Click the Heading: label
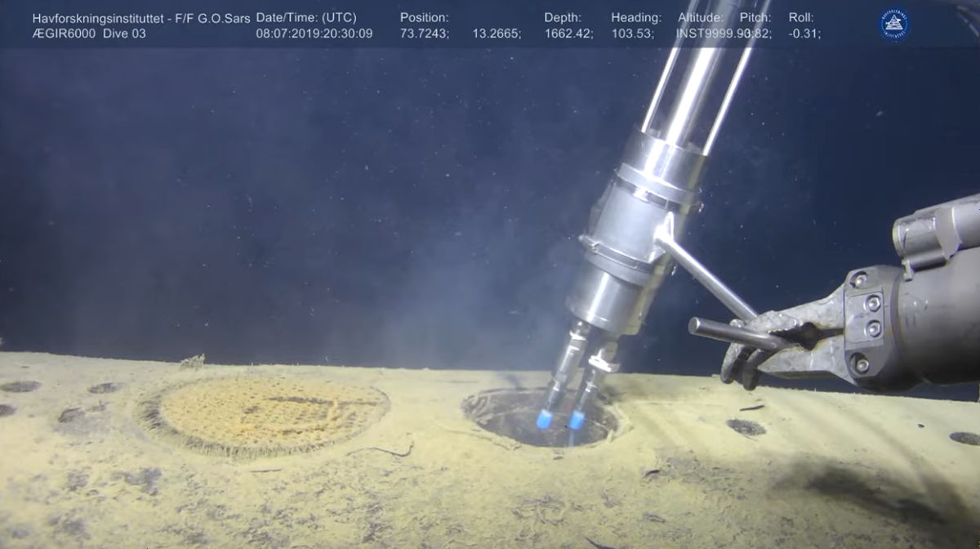 click(636, 17)
